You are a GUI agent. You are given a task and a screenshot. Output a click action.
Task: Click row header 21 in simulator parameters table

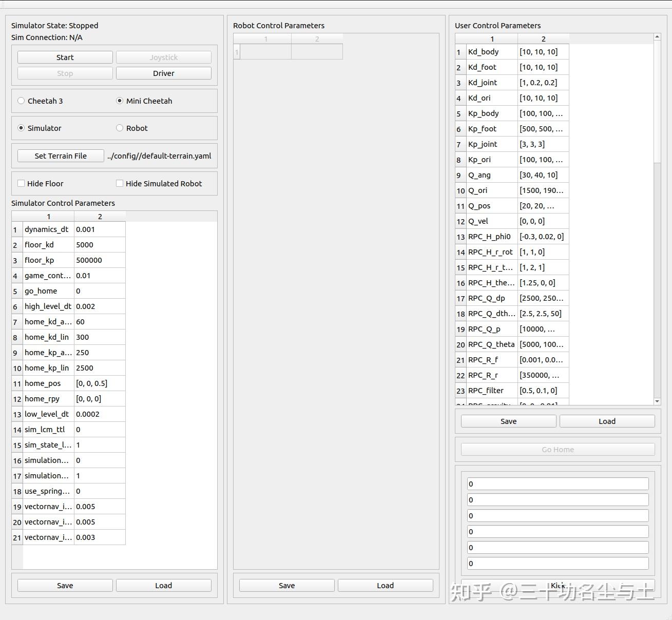click(x=17, y=537)
